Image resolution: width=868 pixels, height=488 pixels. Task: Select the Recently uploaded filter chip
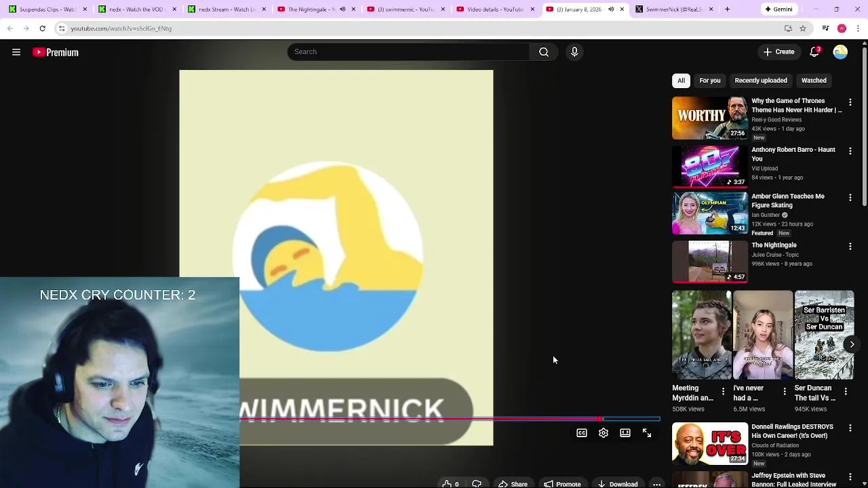click(761, 81)
